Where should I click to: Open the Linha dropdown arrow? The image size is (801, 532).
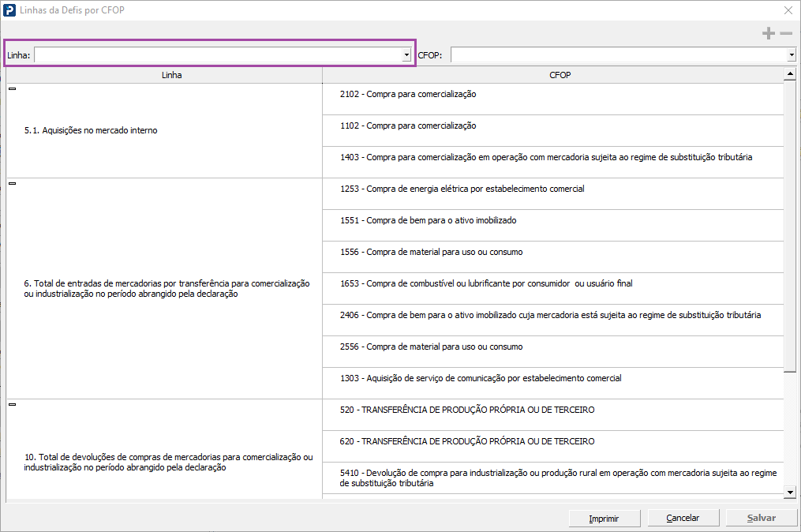[406, 55]
